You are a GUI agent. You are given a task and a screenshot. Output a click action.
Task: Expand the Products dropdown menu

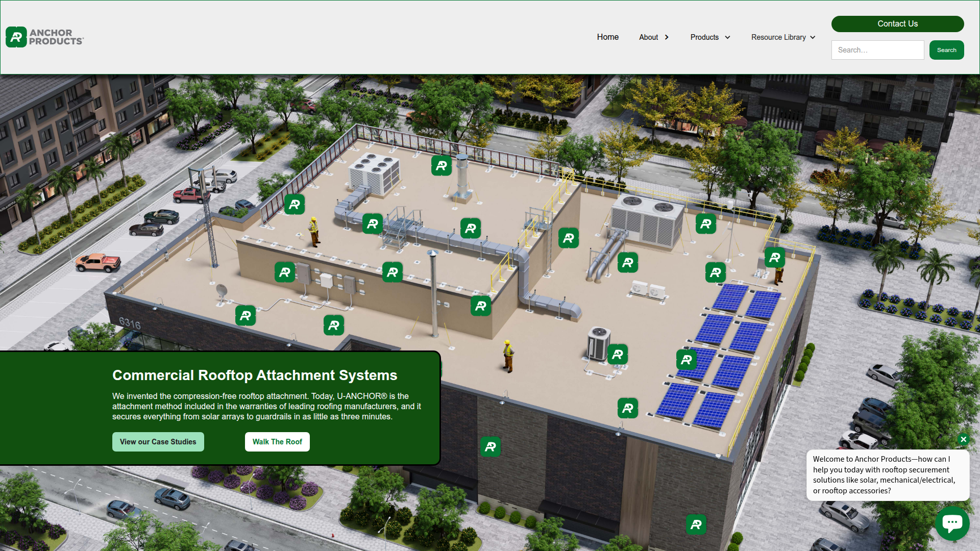pyautogui.click(x=710, y=37)
